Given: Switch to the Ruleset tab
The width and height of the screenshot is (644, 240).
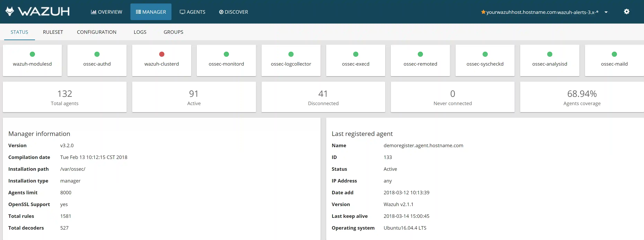Looking at the screenshot, I should pos(53,32).
